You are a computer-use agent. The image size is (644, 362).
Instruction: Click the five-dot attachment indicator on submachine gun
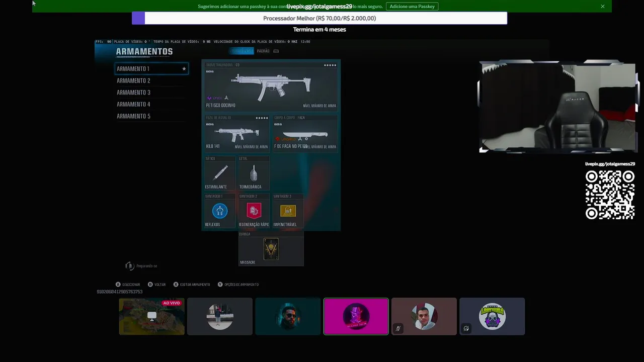(330, 65)
